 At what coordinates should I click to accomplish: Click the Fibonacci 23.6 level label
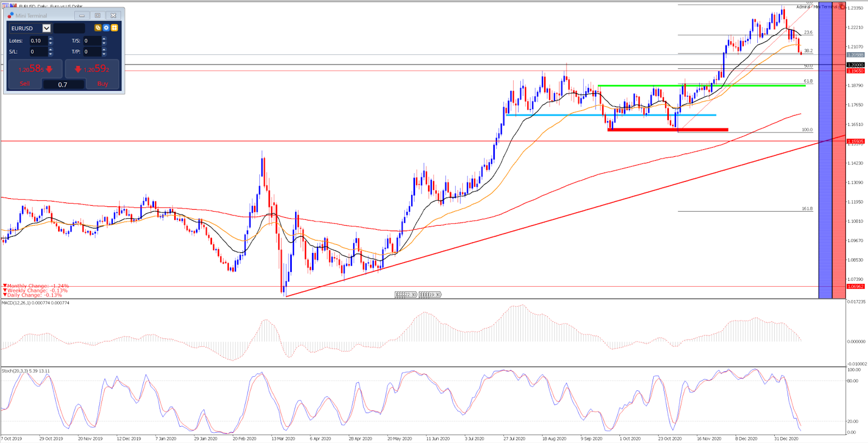(808, 33)
